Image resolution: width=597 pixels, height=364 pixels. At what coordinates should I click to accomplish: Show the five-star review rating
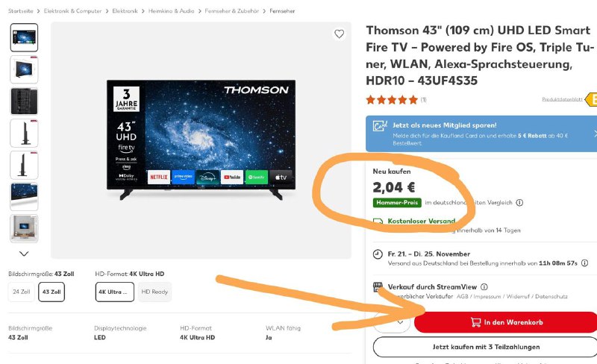(x=392, y=100)
